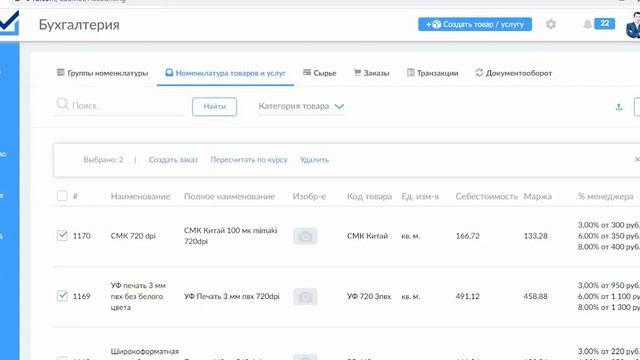Click the СМК 720 dpi name cell
The image size is (640, 360).
tap(133, 236)
